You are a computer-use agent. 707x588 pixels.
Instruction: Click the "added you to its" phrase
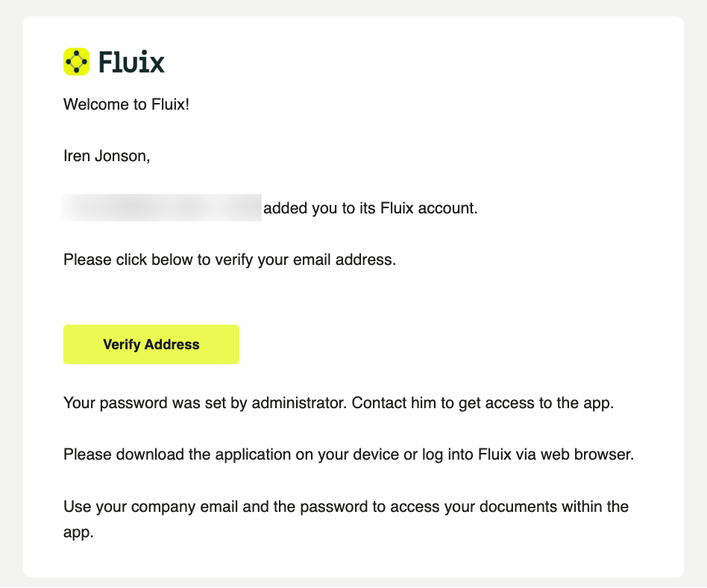point(313,209)
